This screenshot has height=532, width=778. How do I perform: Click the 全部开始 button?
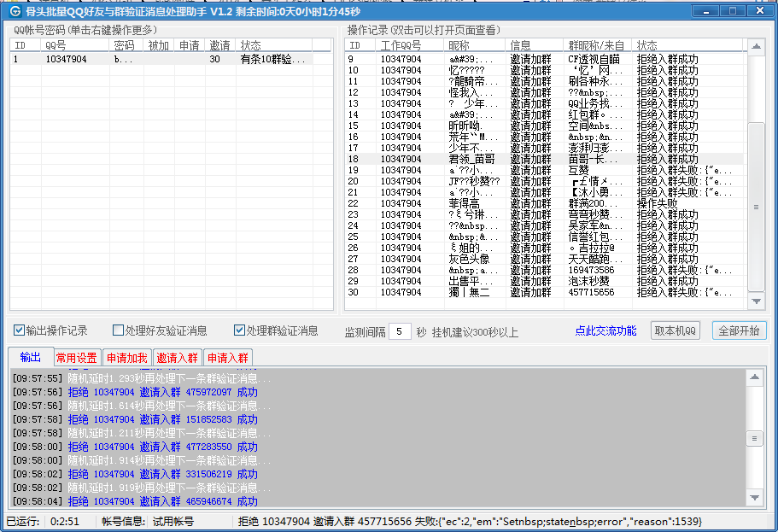740,330
